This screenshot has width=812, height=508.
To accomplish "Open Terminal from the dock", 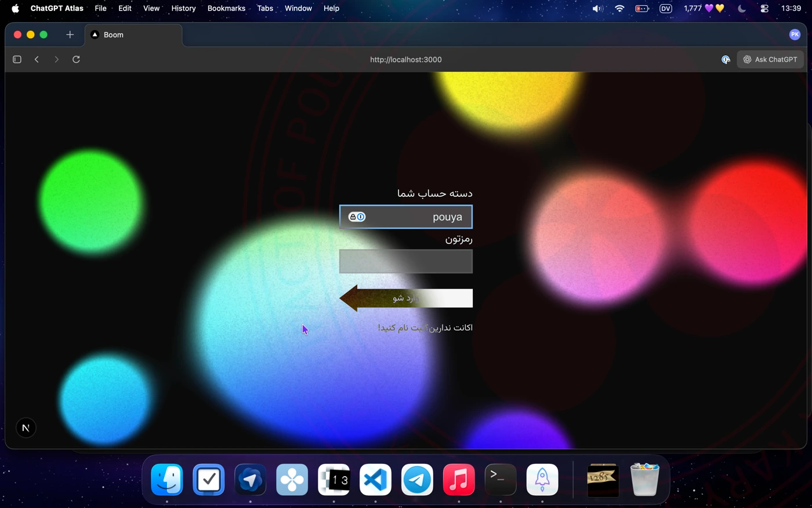I will (x=500, y=480).
